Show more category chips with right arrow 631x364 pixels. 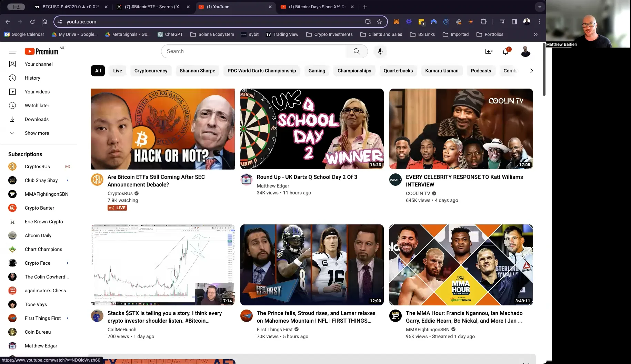tap(531, 71)
